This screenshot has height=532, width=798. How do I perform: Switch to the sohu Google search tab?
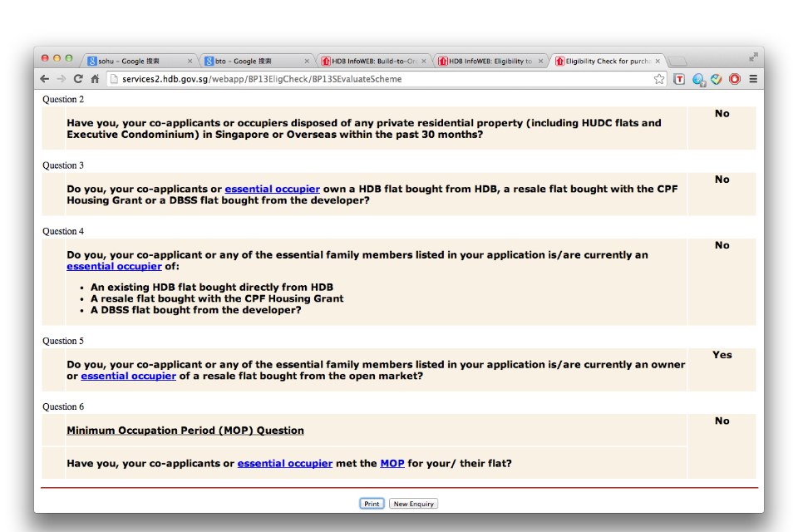tap(137, 62)
